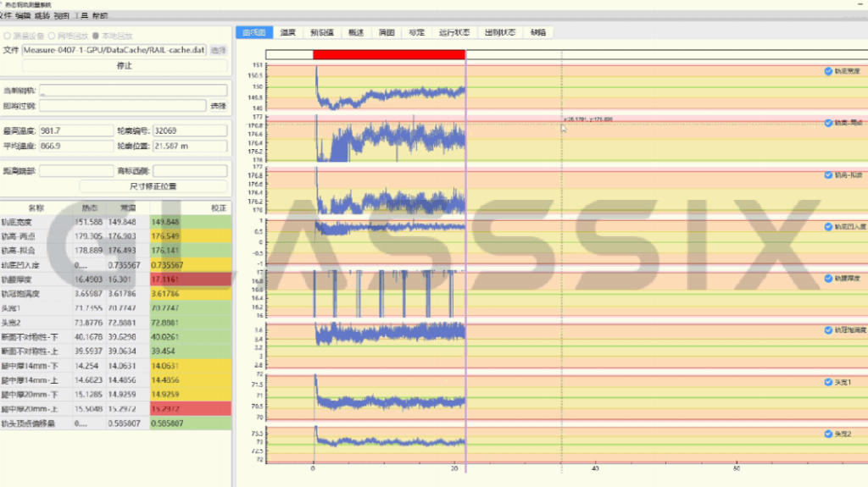The width and height of the screenshot is (868, 487).
Task: Switch to the 简图 tab
Action: click(387, 33)
